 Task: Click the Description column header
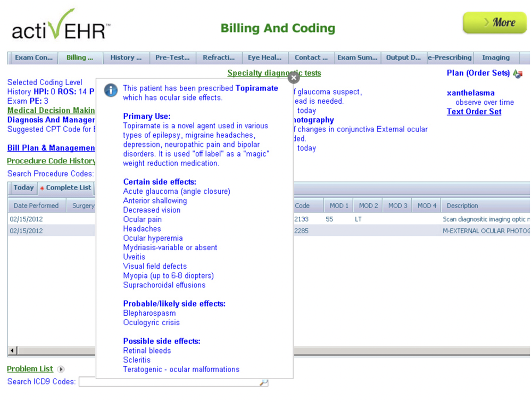click(485, 205)
